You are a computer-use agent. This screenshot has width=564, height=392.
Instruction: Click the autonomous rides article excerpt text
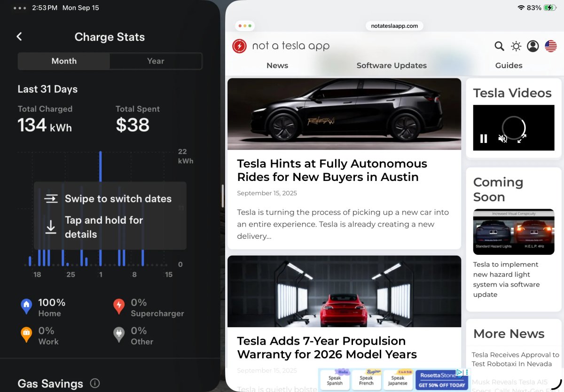pos(343,224)
